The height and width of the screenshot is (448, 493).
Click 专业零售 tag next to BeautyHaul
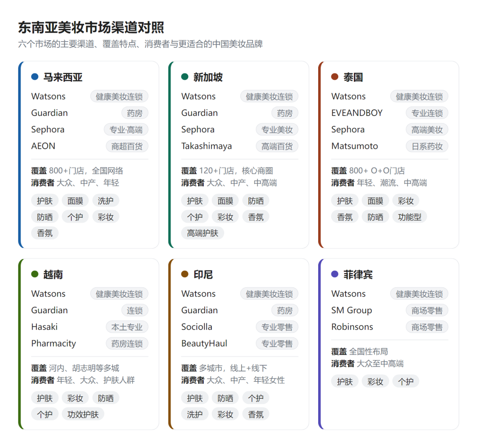coord(277,343)
